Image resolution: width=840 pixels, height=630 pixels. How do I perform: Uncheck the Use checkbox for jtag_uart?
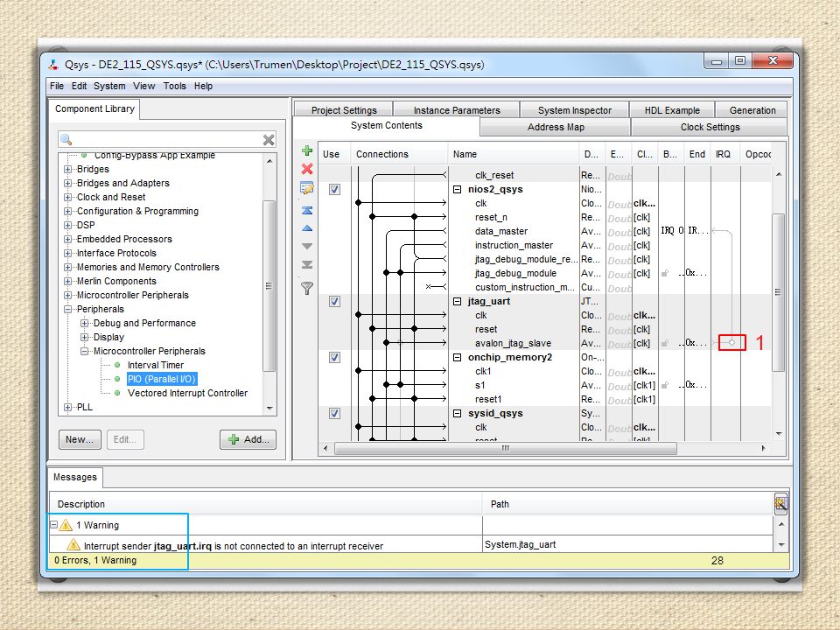pyautogui.click(x=334, y=301)
